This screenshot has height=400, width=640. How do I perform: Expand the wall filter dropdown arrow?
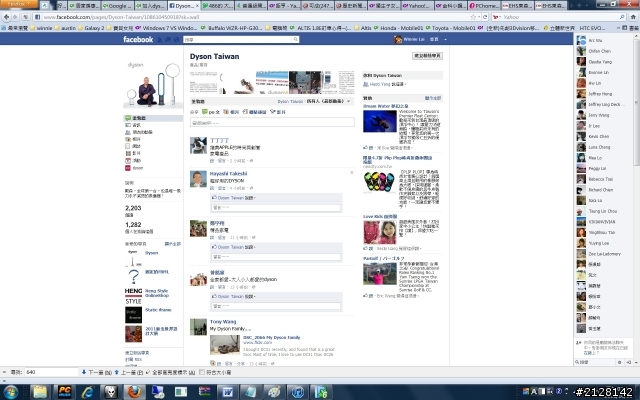349,101
